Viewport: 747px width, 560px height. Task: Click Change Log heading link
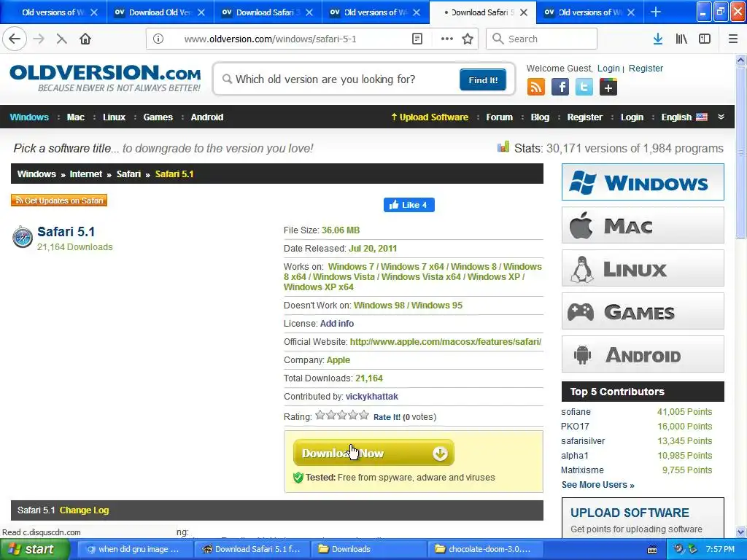pos(85,510)
